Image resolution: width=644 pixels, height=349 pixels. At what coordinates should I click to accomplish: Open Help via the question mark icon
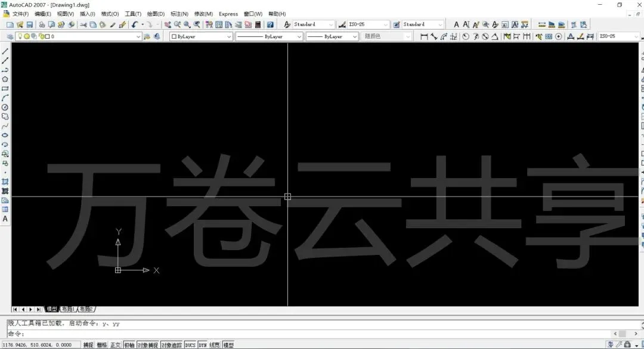click(x=270, y=24)
